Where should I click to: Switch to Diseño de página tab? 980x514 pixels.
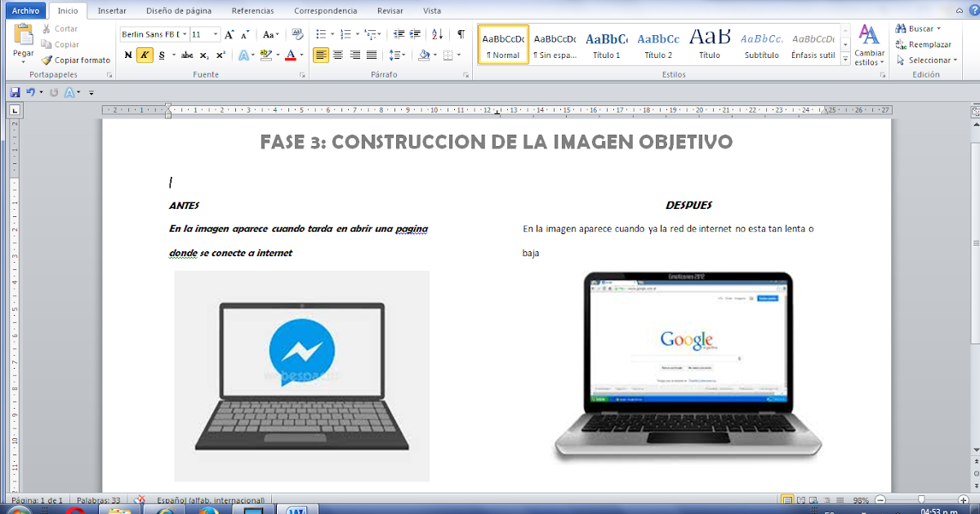(179, 11)
